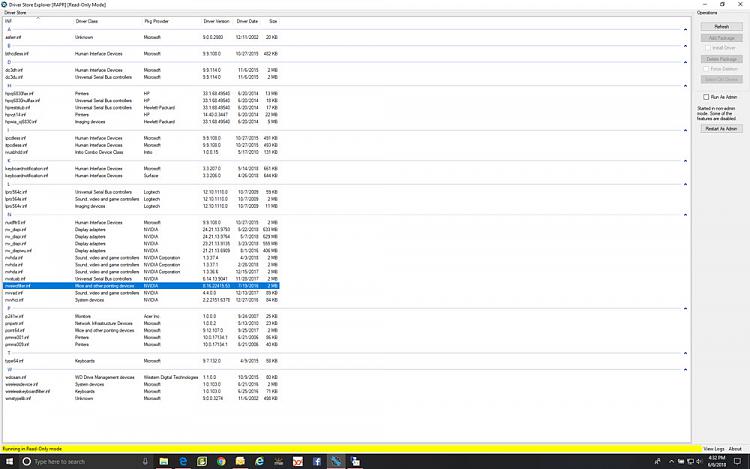Collapse the K group with keyboard notification drivers
Viewport: 750px width, 469px height.
pos(685,161)
